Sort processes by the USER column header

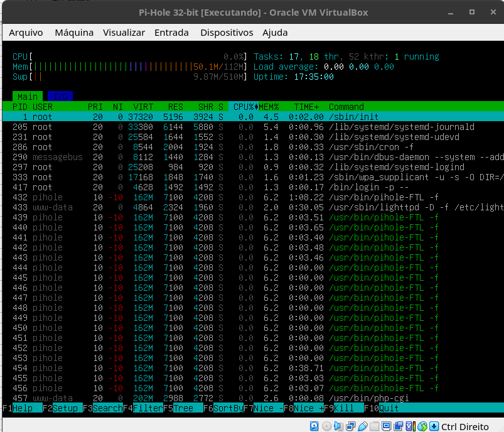(43, 107)
